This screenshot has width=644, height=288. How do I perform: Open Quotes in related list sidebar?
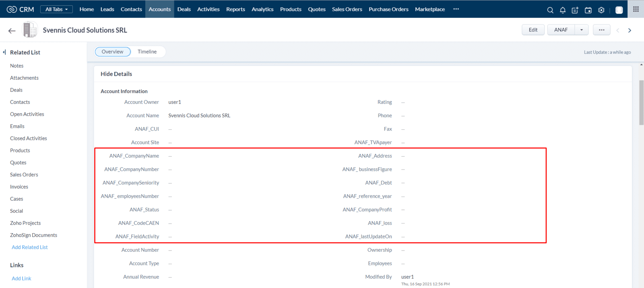coord(18,162)
